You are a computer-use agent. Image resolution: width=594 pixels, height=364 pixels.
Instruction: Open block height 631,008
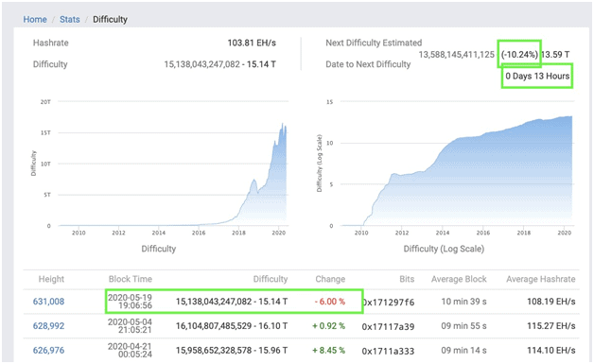point(48,302)
